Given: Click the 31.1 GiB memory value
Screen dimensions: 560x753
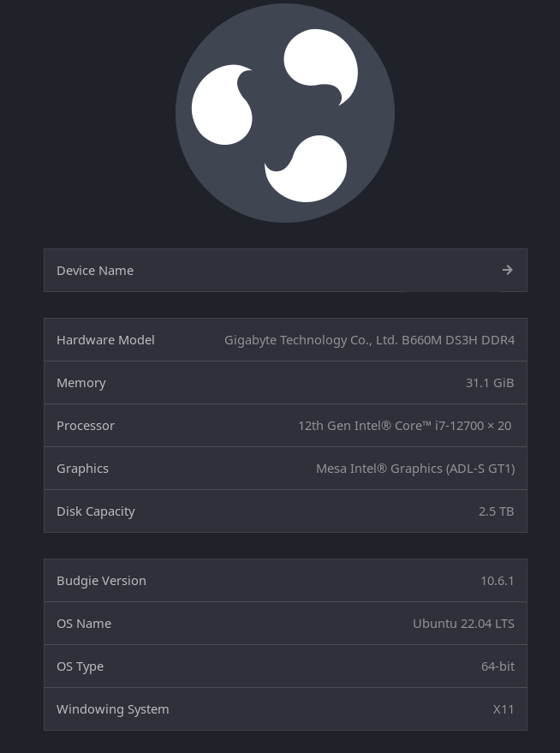Looking at the screenshot, I should coord(490,383).
